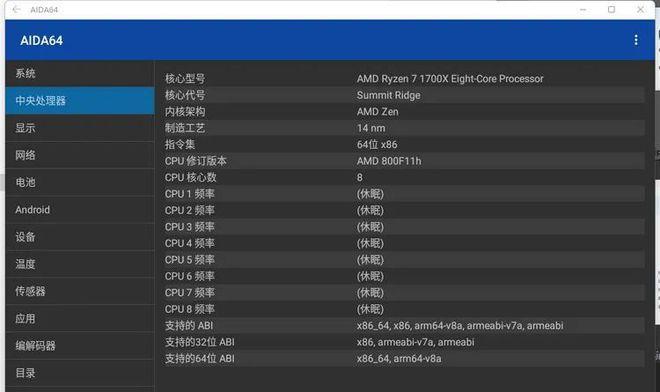Select 系统 in the sidebar
Viewport: 660px width, 392px height.
click(x=80, y=73)
